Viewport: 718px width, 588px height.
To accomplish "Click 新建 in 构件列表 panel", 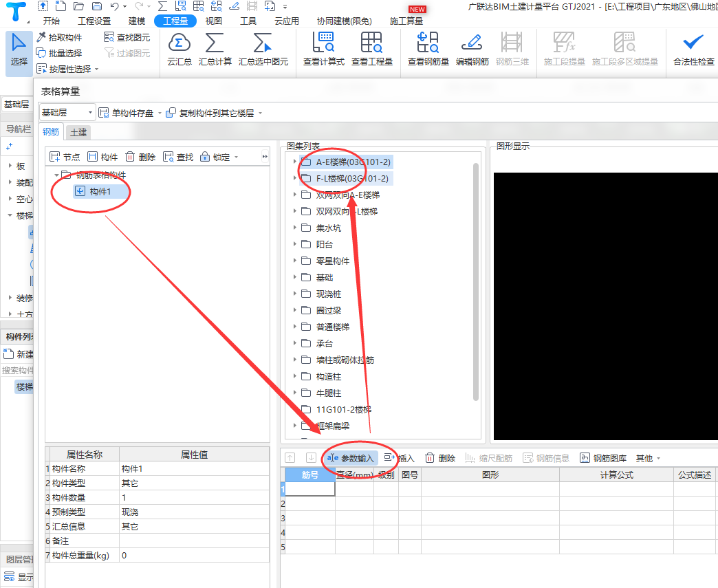I will click(19, 354).
